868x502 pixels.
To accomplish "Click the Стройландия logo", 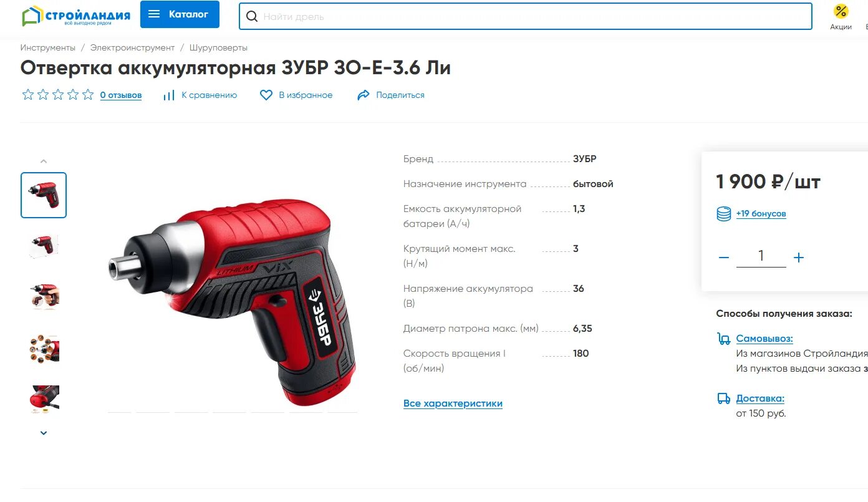I will [76, 16].
